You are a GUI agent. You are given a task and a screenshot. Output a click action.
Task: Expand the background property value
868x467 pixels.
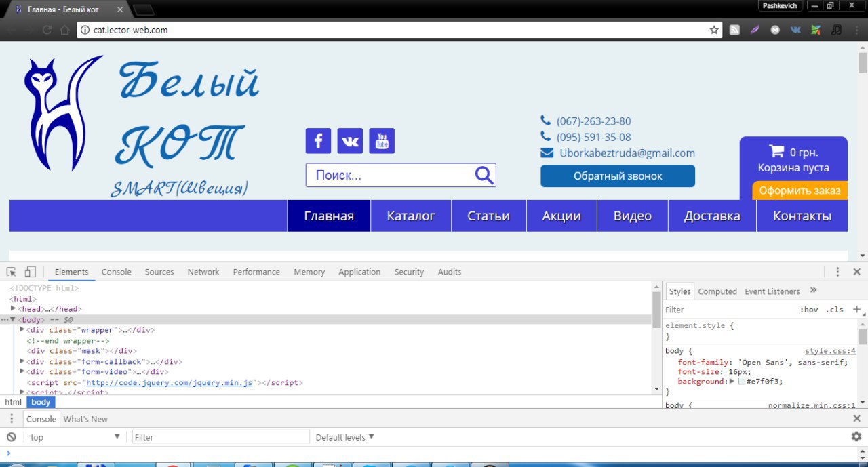(732, 381)
